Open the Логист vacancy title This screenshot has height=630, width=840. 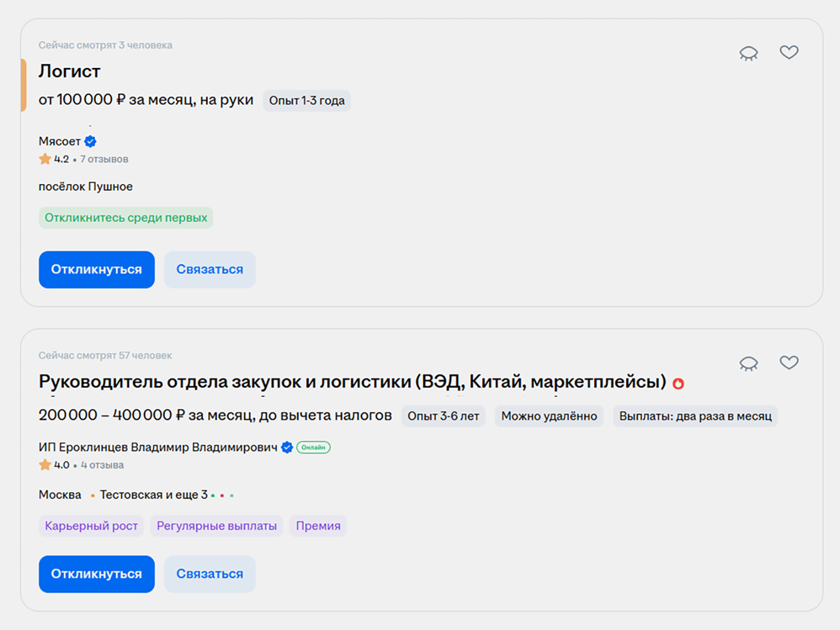[69, 71]
